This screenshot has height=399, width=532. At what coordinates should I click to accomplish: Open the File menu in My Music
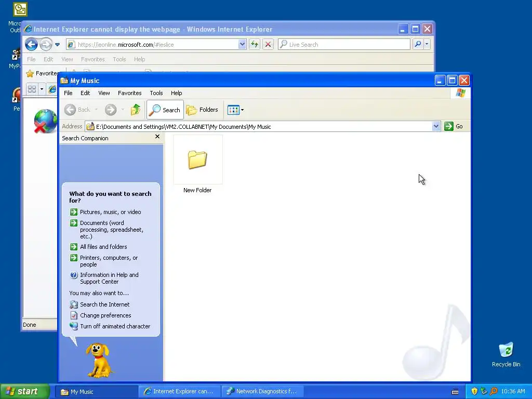(68, 93)
